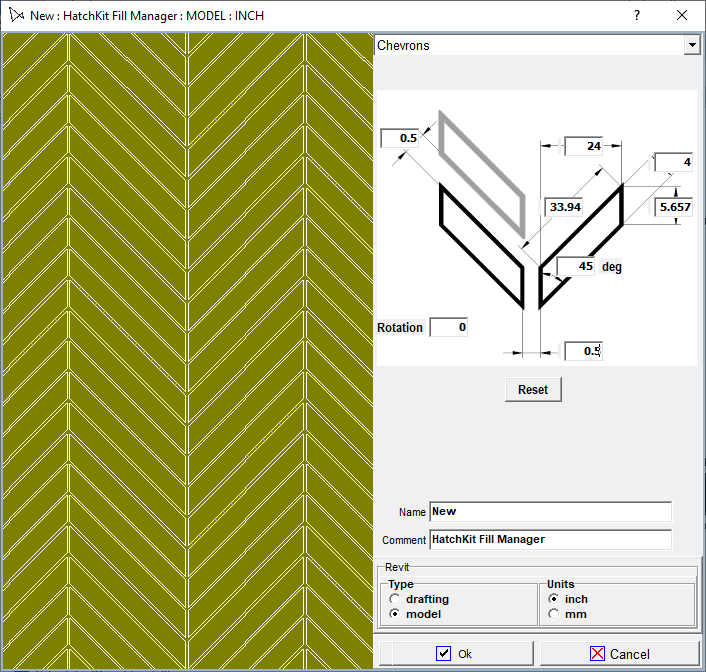Click the HatchKit app icon in title bar
This screenshot has height=672, width=706.
click(x=15, y=16)
